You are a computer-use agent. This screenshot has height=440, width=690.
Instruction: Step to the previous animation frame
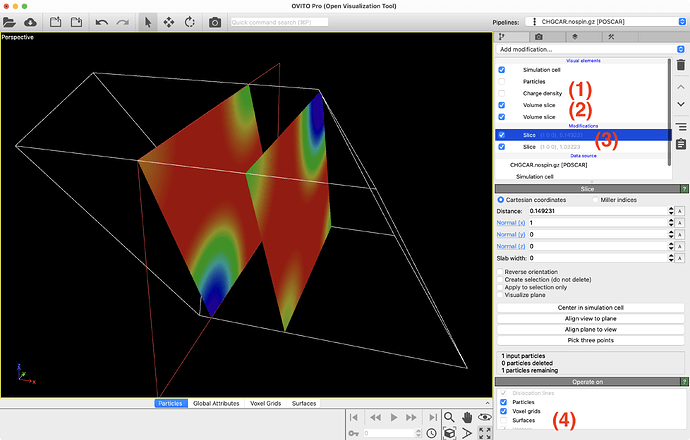point(375,417)
